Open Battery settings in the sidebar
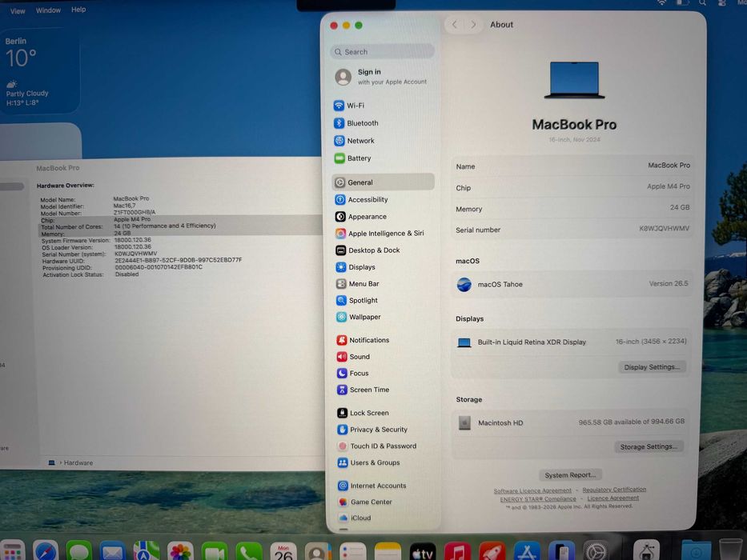 point(352,158)
